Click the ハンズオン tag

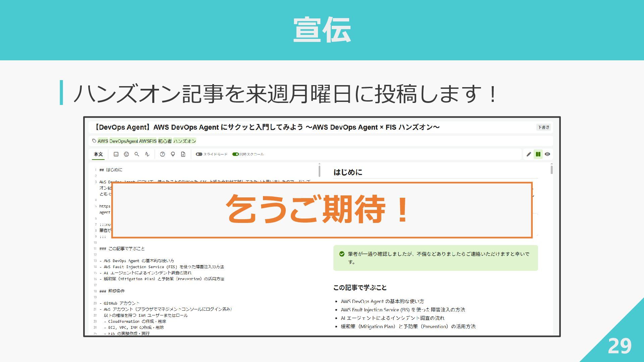pos(184,141)
